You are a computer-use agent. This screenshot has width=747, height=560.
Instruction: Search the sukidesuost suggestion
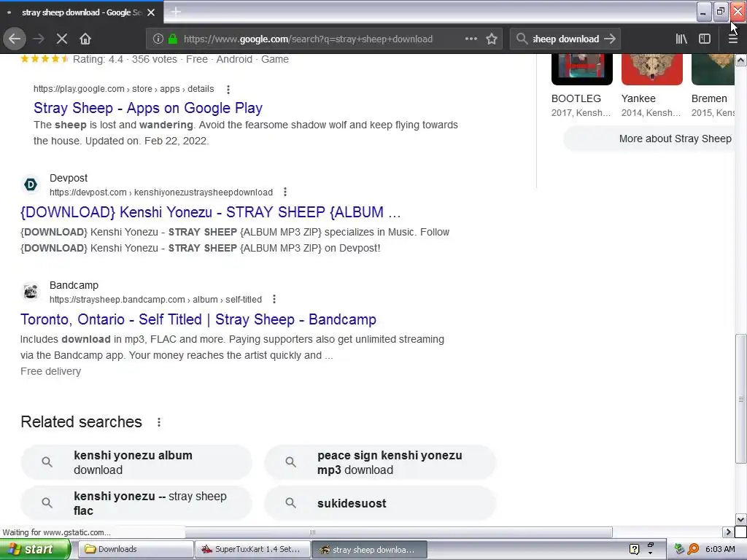pyautogui.click(x=380, y=503)
